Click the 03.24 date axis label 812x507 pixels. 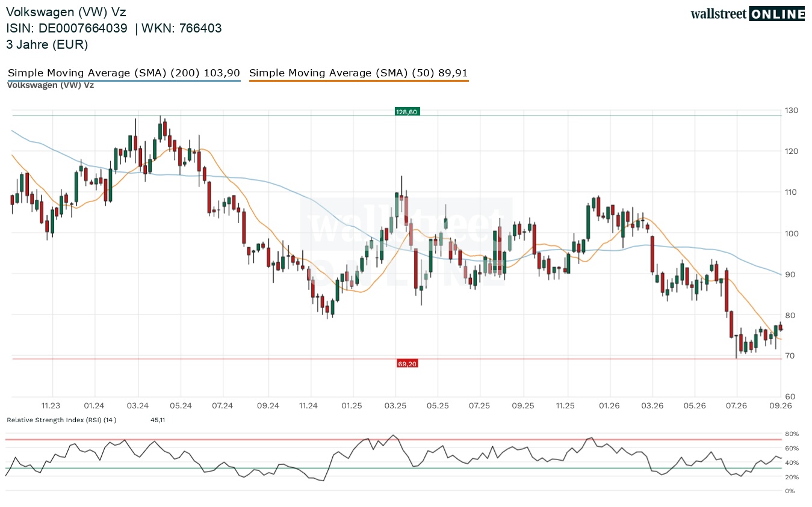point(138,406)
